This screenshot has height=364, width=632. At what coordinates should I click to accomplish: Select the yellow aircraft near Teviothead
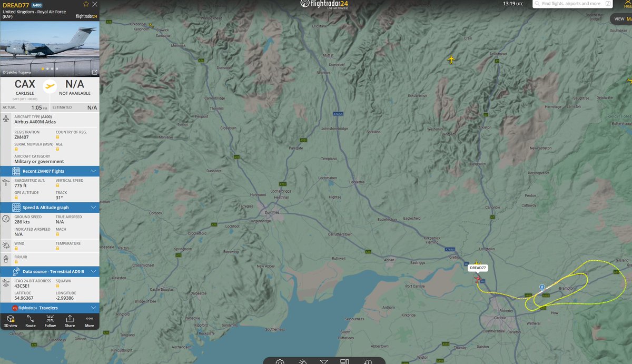click(451, 60)
